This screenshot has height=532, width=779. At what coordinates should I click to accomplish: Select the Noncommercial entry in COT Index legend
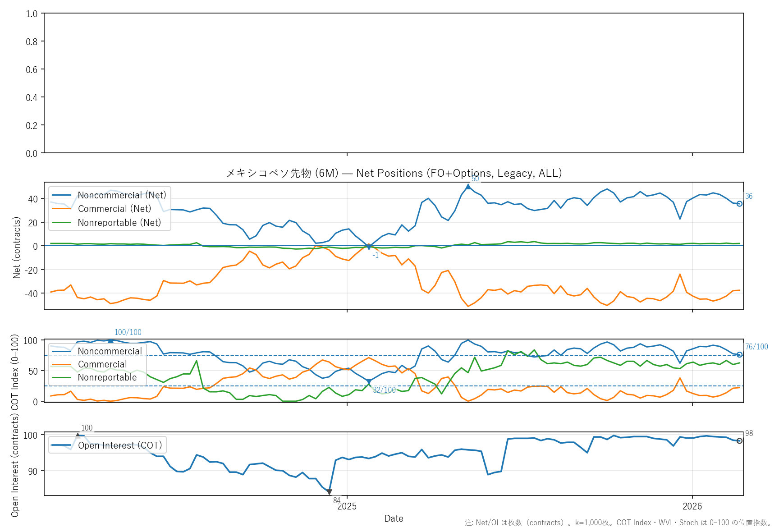pyautogui.click(x=110, y=351)
